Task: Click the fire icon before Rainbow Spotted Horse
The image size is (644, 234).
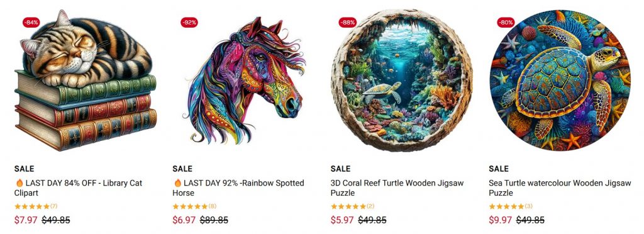Action: coord(177,183)
